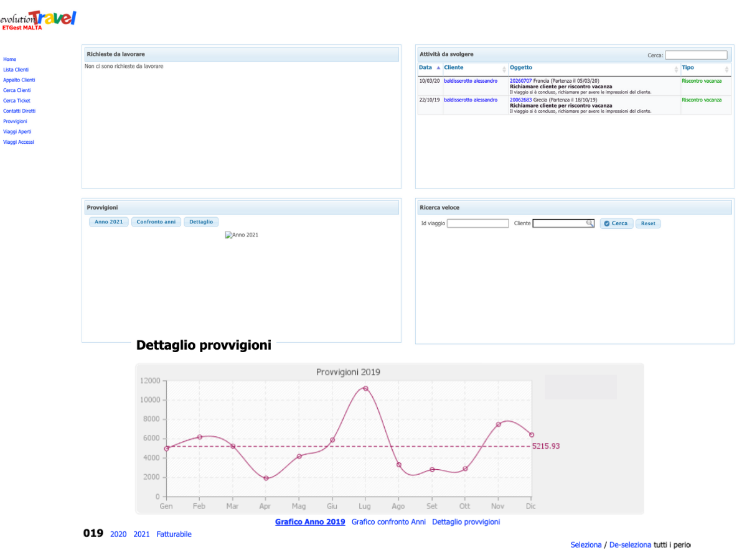Click the Confronto anni button
Image resolution: width=747 pixels, height=560 pixels.
156,222
